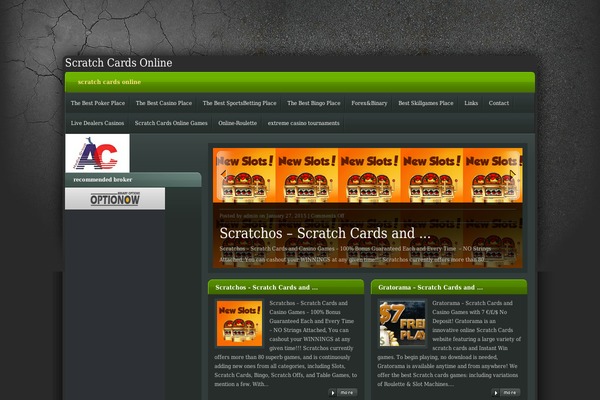Open Online-Roulette menu item
The width and height of the screenshot is (600, 400).
tap(238, 123)
